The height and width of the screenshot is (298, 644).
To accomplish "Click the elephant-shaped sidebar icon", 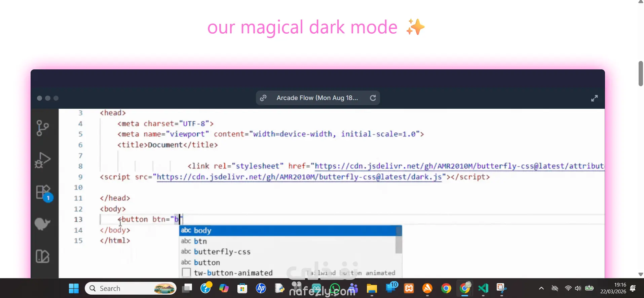I will tap(42, 224).
